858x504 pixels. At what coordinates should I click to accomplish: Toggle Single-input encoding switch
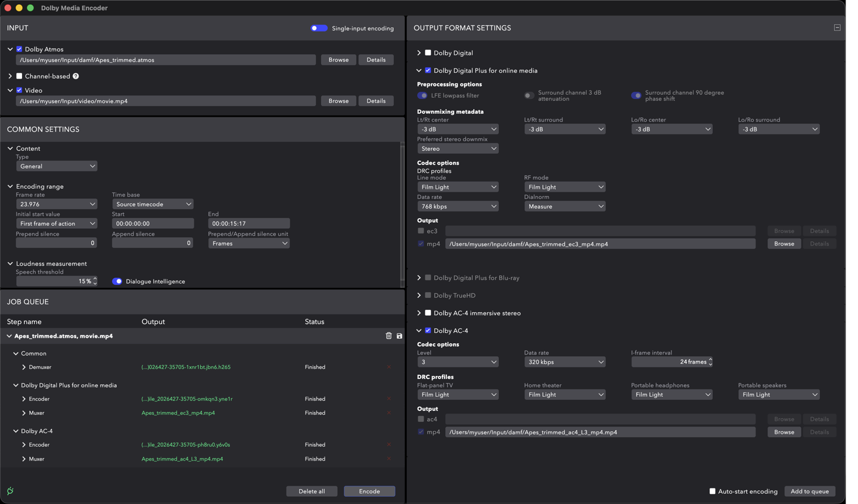click(319, 28)
